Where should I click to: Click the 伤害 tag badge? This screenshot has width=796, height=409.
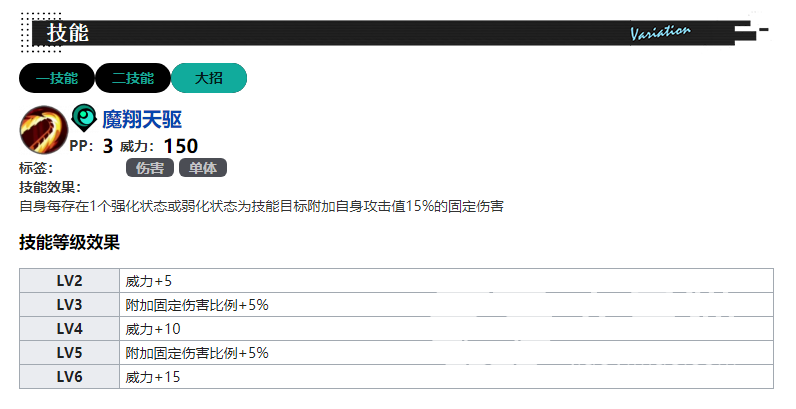[x=150, y=168]
